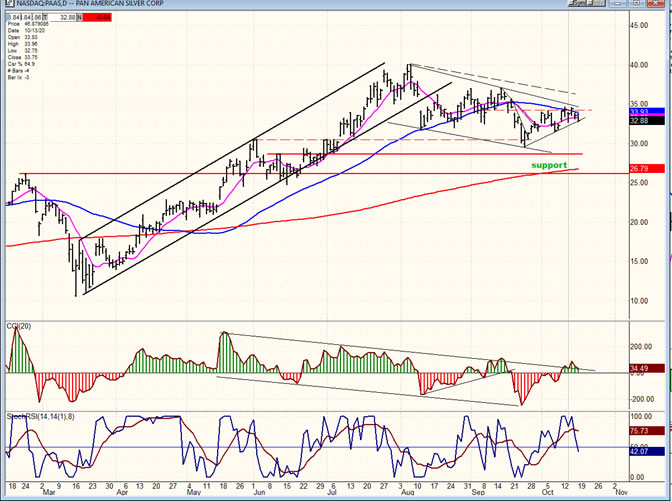Viewport: 672px width, 501px height.
Task: Click the black 32.88 last price axis label
Action: click(x=647, y=120)
